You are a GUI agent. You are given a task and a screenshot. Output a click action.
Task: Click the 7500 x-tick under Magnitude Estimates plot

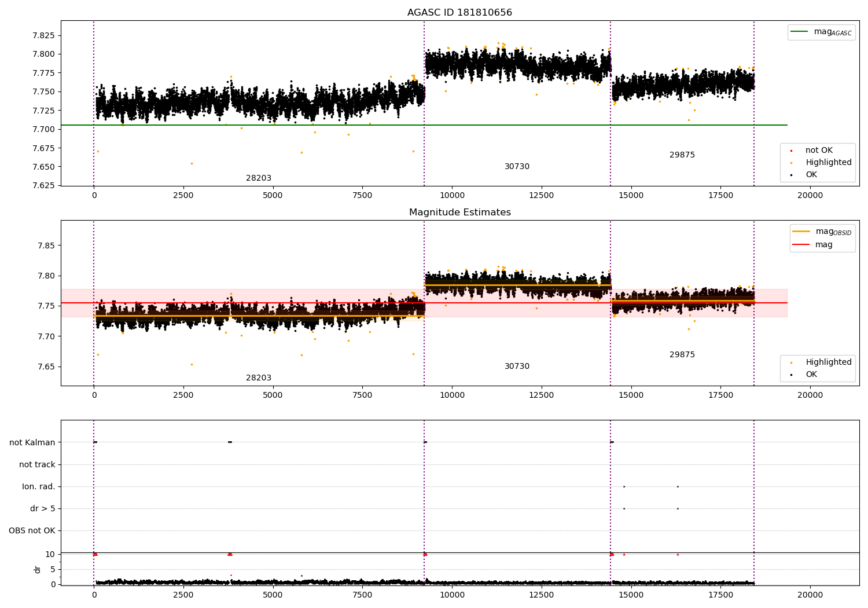coord(362,395)
